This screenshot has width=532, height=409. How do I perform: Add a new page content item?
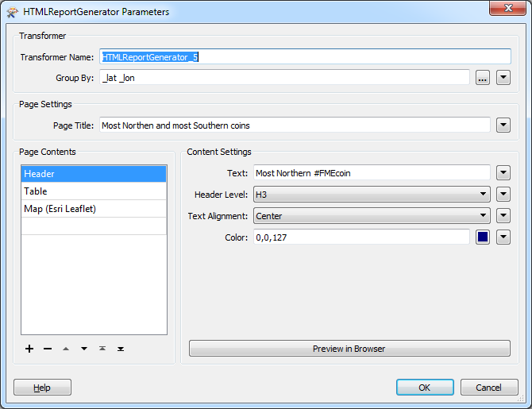[29, 349]
